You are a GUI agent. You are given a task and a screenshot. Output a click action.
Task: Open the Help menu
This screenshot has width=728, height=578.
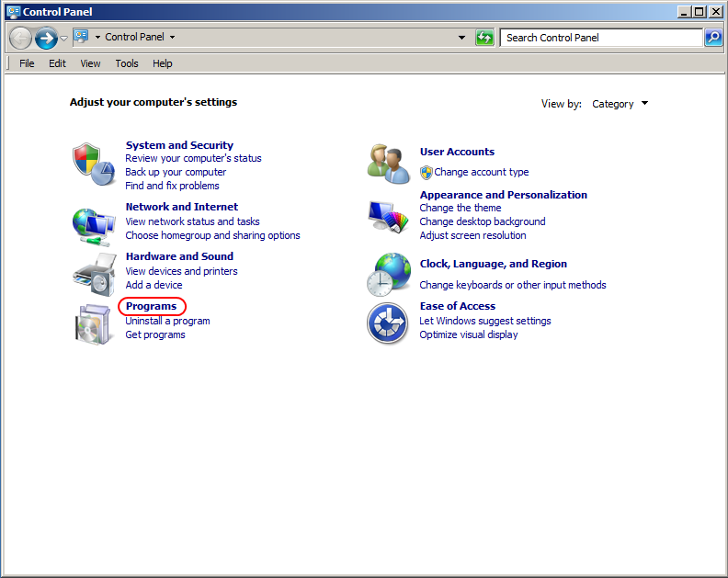163,63
